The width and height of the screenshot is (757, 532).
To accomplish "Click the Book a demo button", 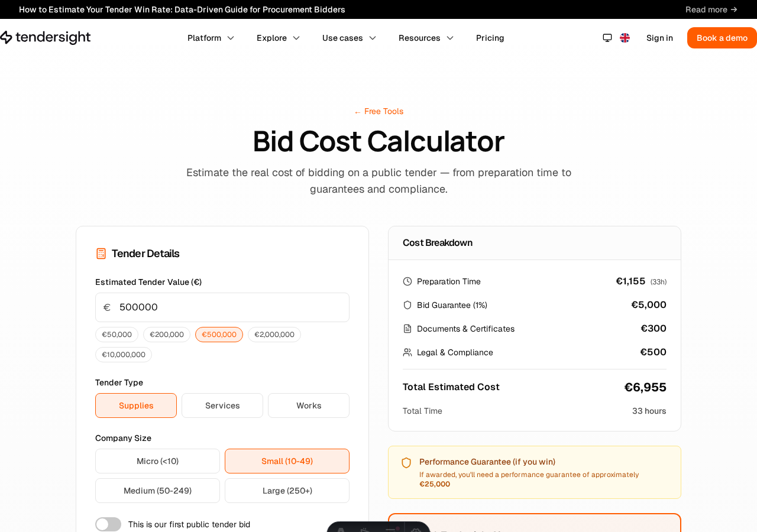I will 722,38.
